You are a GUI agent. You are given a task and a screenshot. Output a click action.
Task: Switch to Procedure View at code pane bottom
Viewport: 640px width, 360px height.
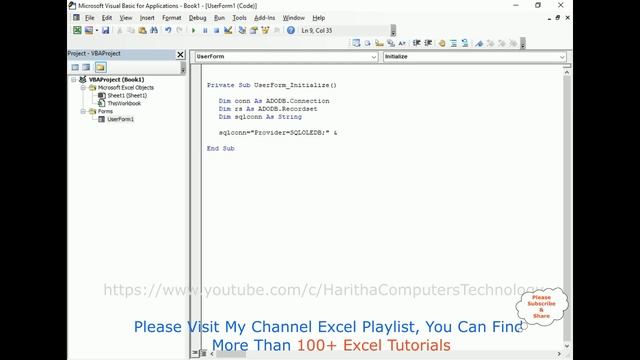tap(195, 353)
